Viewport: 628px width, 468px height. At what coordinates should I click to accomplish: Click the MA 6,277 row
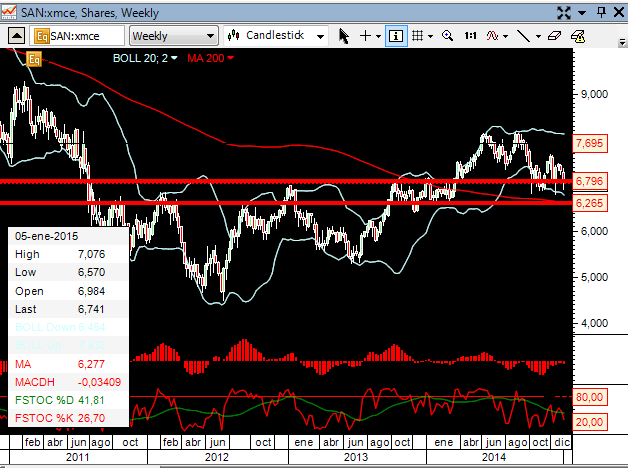[68, 364]
